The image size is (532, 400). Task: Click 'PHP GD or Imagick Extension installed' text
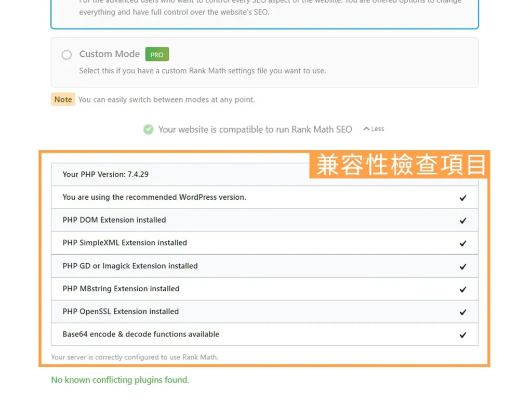click(x=130, y=265)
